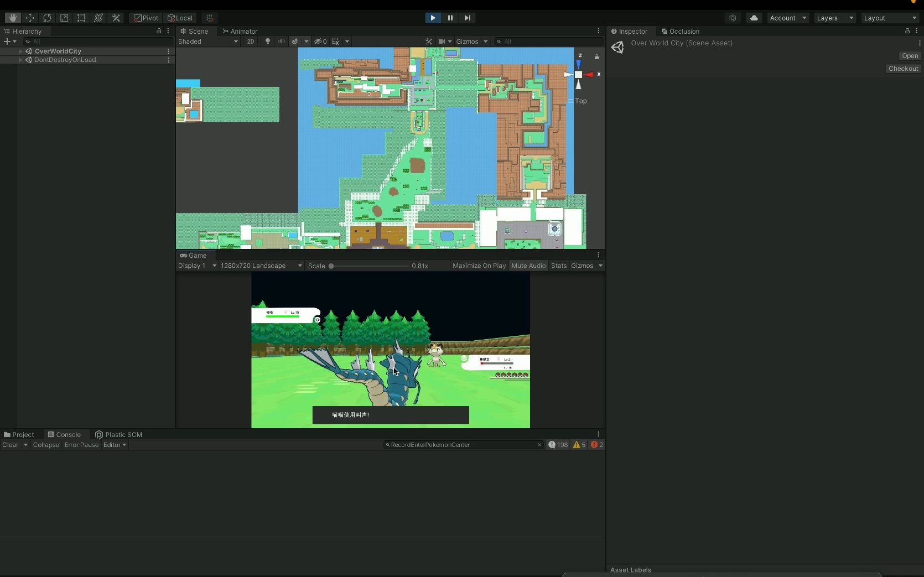Toggle console warning count filter
The image size is (924, 577).
[x=579, y=445]
